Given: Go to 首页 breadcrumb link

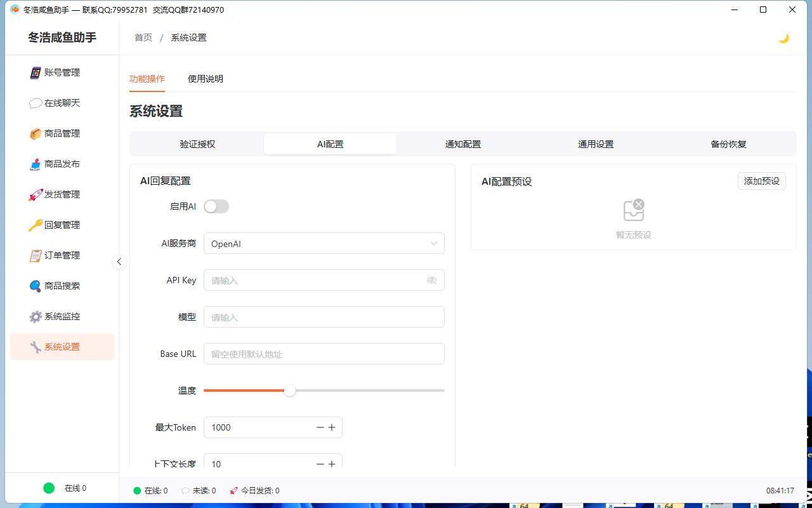Looking at the screenshot, I should pos(143,37).
